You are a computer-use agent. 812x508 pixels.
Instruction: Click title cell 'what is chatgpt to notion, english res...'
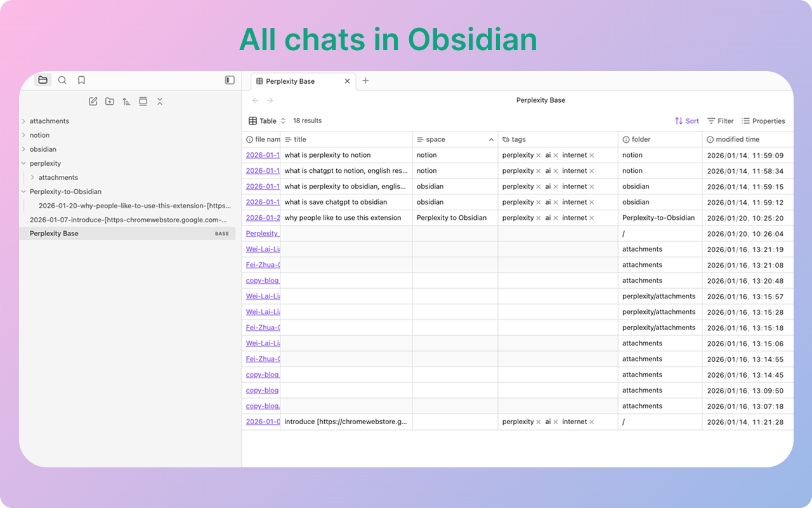point(346,171)
